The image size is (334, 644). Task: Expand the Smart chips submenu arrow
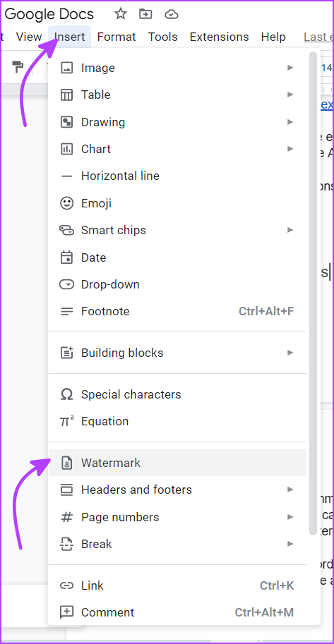click(x=290, y=230)
